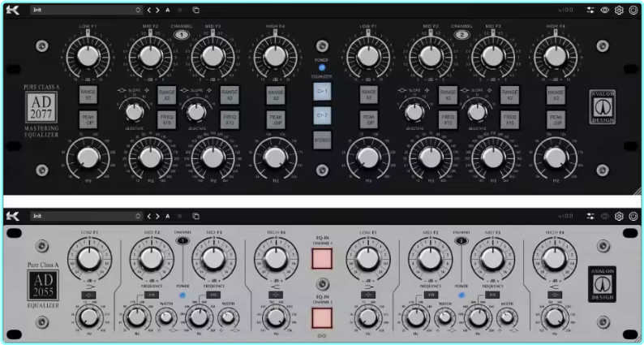Toggle EQ-IN Channel 1 button on AD 2055
The height and width of the screenshot is (345, 644).
pos(322,259)
